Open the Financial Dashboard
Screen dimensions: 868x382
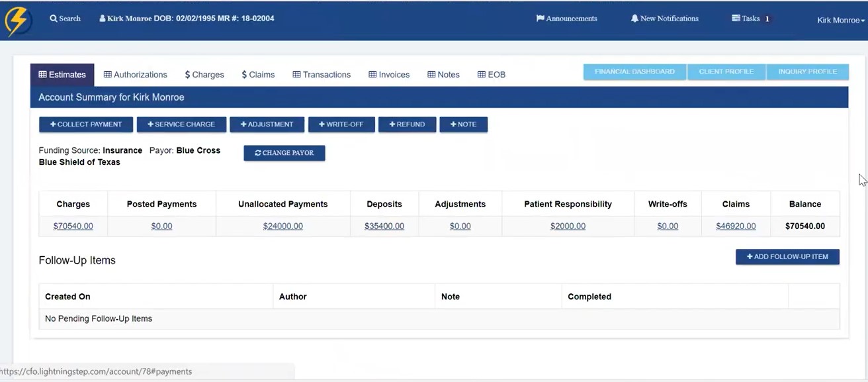[634, 72]
